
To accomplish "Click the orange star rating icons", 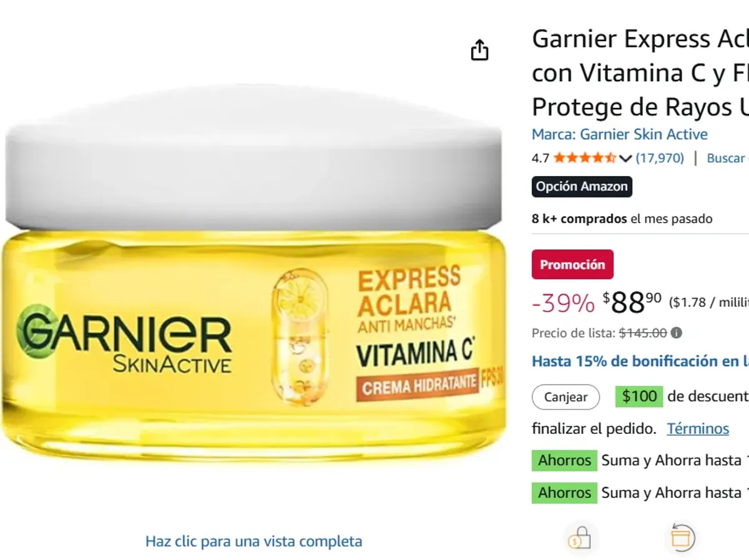I will 585,158.
